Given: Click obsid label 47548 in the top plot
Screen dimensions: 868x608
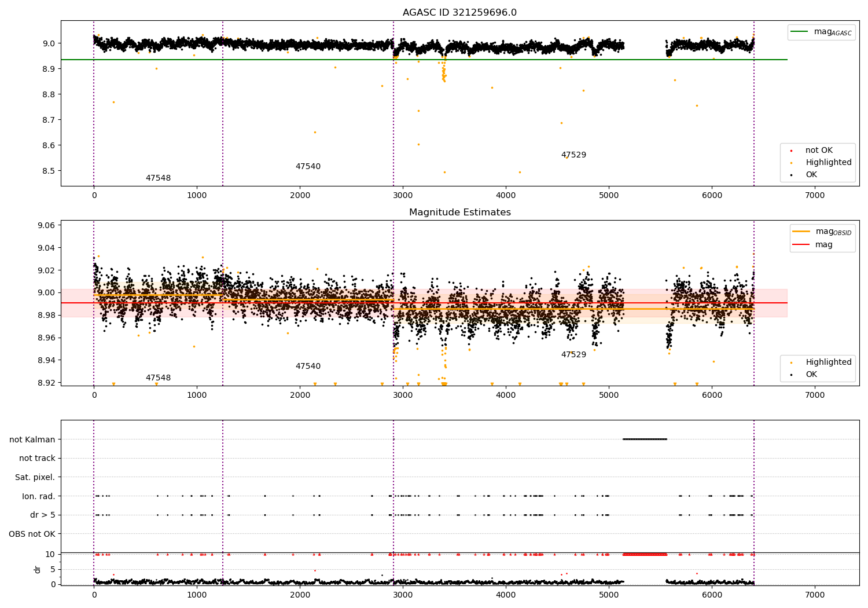Looking at the screenshot, I should [x=158, y=178].
